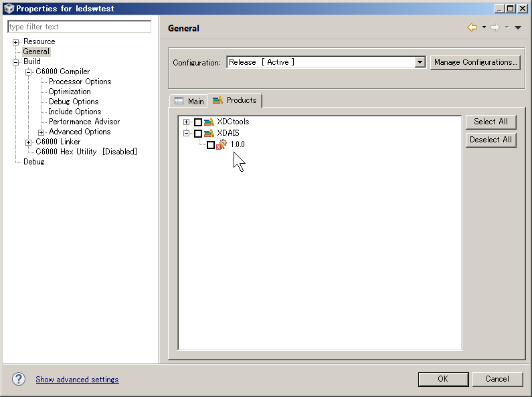The width and height of the screenshot is (532, 397).
Task: Click the forward navigation arrow icon
Action: tap(495, 27)
